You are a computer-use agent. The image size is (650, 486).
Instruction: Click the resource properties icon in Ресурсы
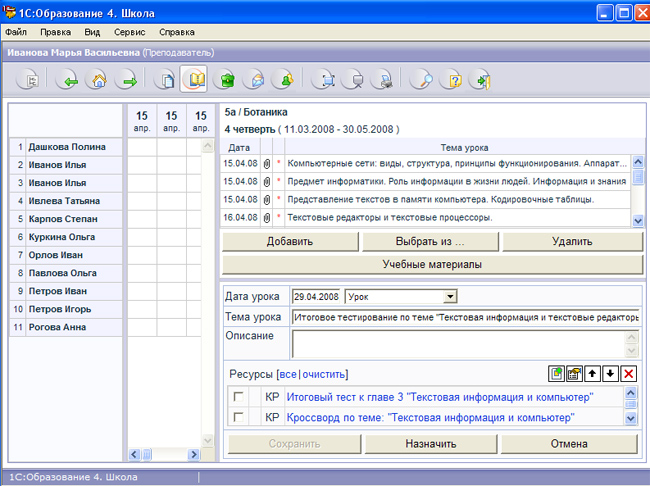click(x=574, y=374)
